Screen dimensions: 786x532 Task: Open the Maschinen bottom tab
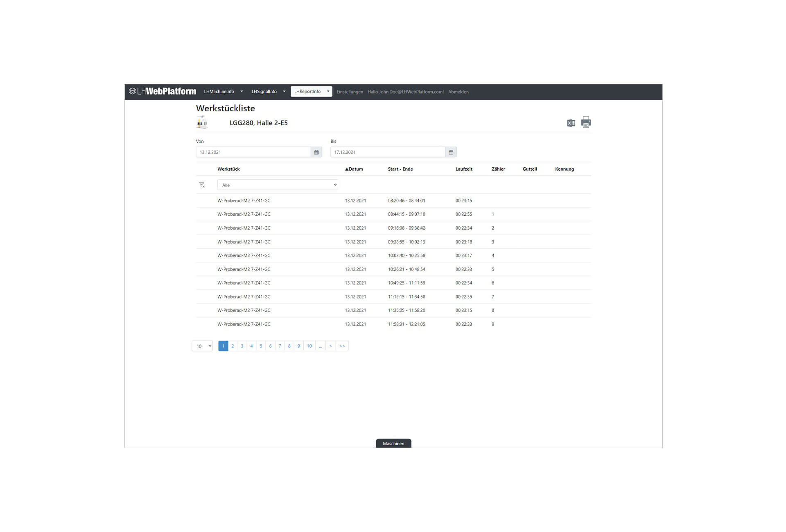click(x=393, y=443)
